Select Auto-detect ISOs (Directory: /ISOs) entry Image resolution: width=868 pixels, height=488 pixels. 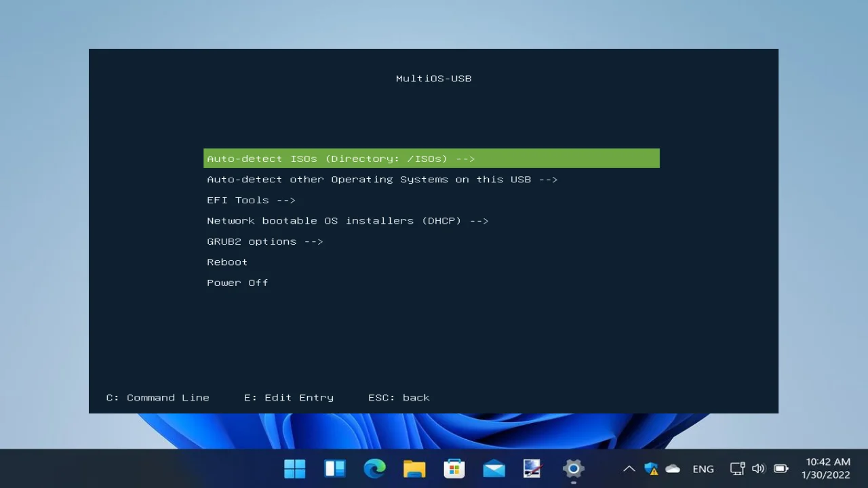coord(431,159)
